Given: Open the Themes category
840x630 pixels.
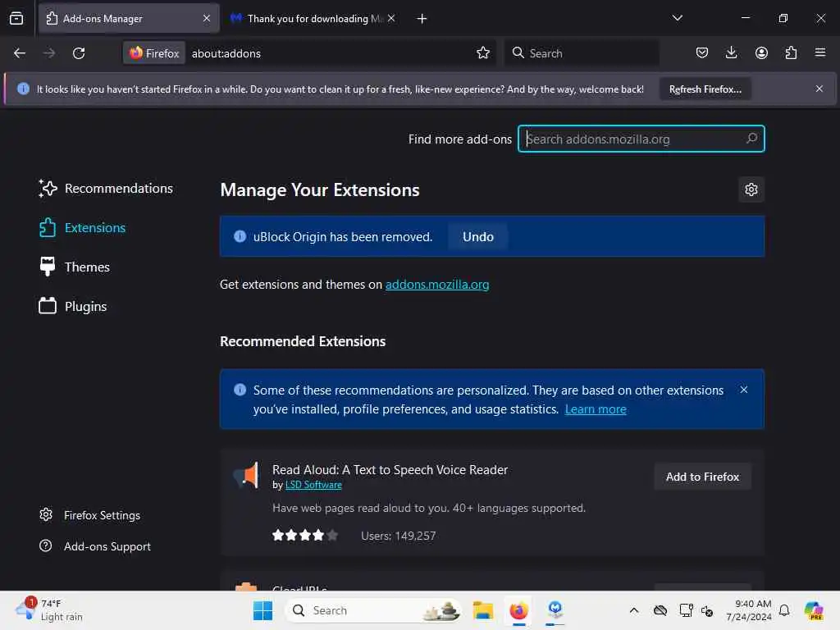Looking at the screenshot, I should [74, 267].
